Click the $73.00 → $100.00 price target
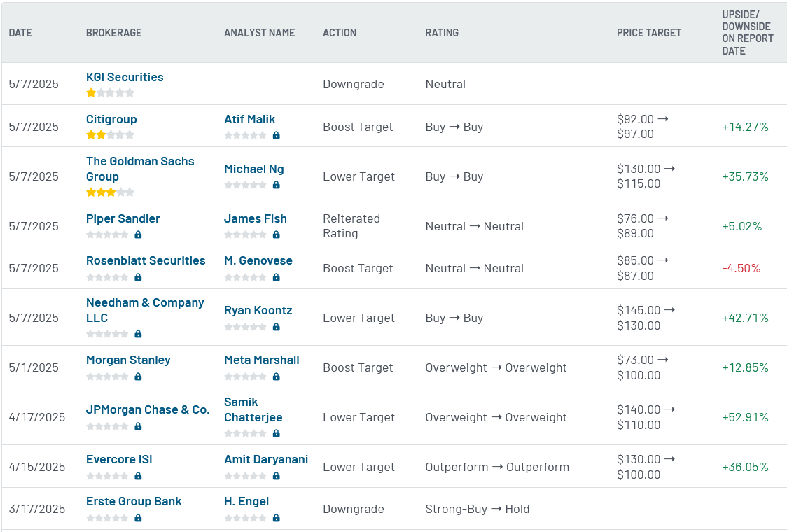787x532 pixels. pyautogui.click(x=643, y=367)
